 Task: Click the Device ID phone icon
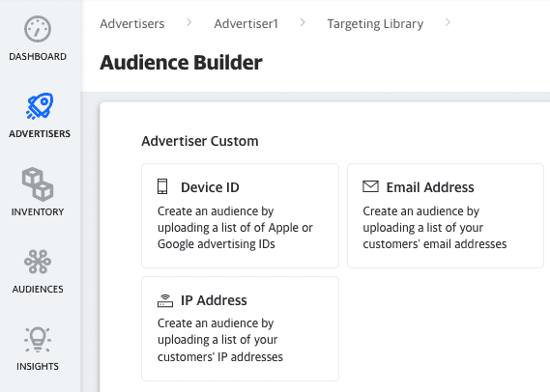(162, 186)
